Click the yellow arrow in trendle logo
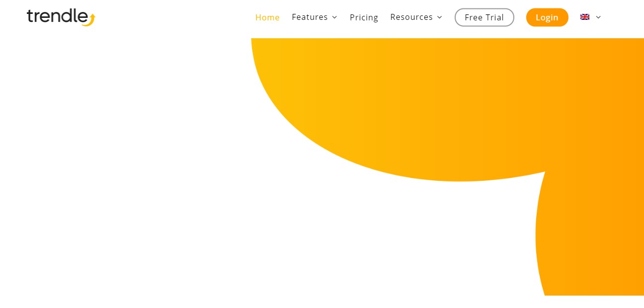The image size is (644, 308). (x=89, y=20)
